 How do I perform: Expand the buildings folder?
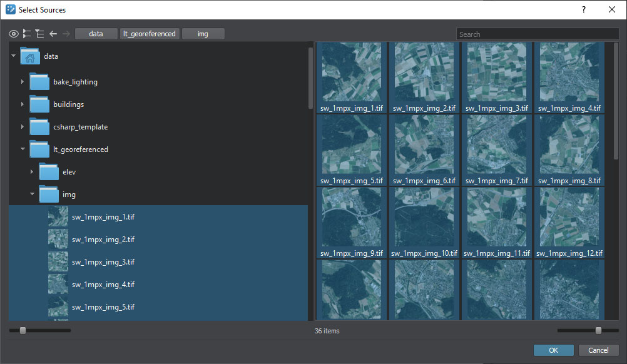coord(23,104)
